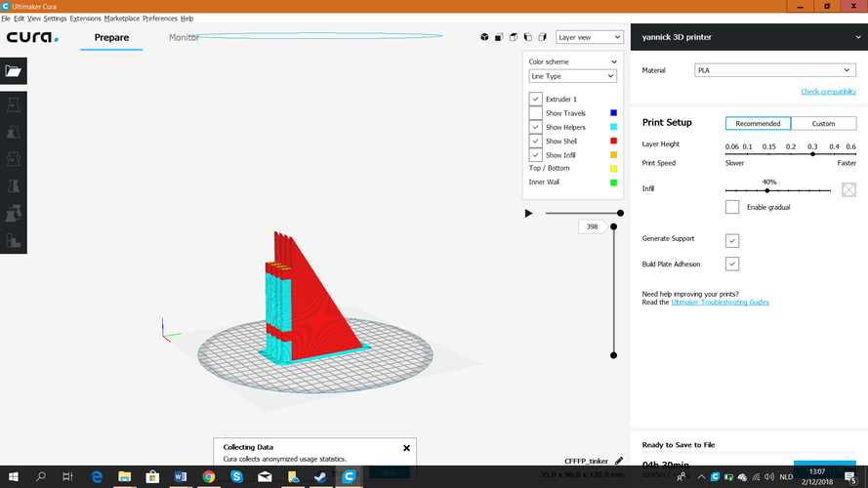Open the Layer view mode dropdown

coord(590,37)
